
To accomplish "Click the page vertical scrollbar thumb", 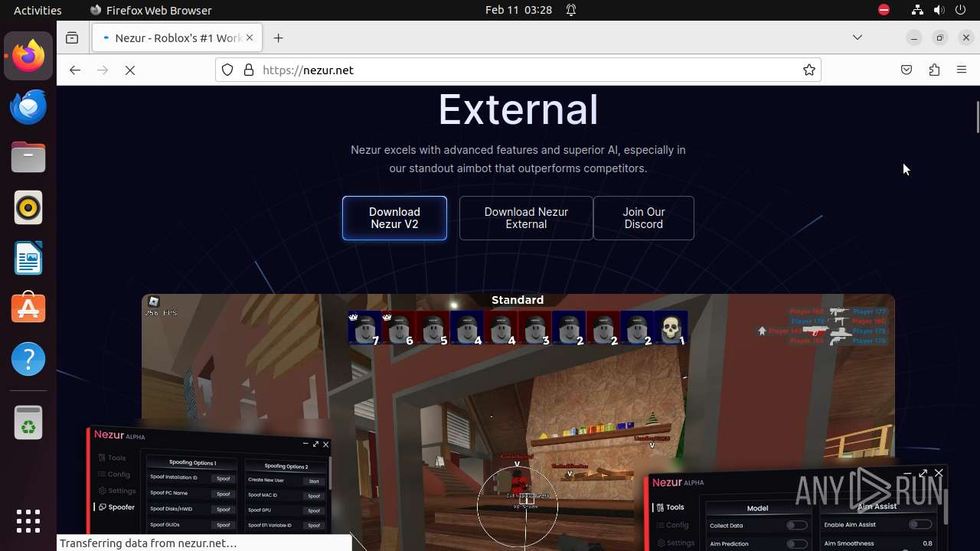I will pyautogui.click(x=977, y=116).
